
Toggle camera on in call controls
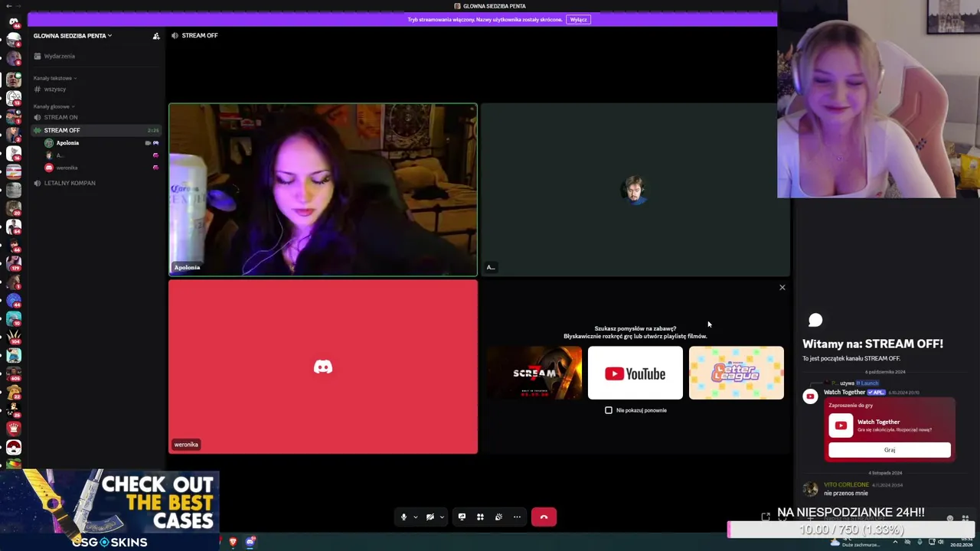click(x=430, y=517)
